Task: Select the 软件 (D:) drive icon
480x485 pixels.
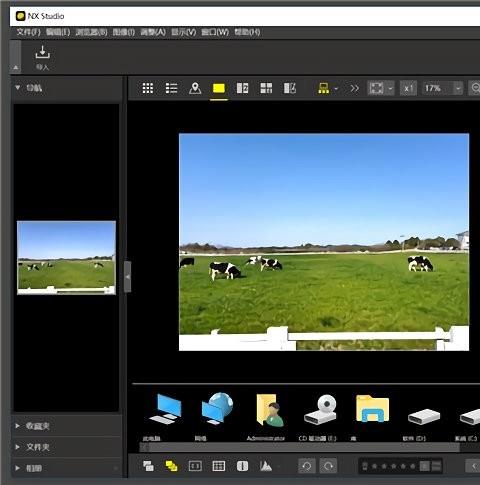Action: pos(424,417)
